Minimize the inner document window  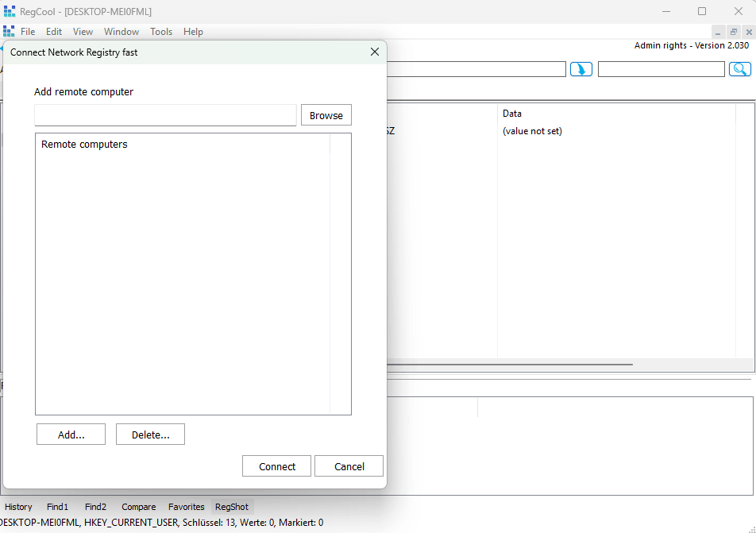coord(718,32)
